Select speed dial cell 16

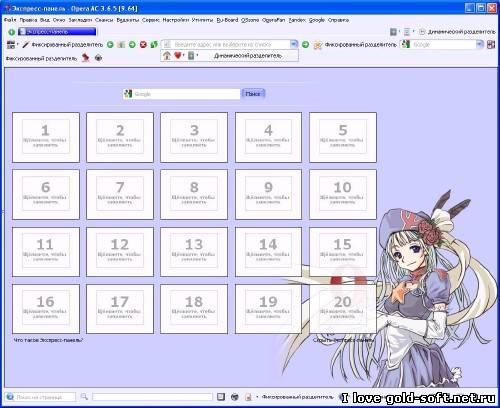(x=46, y=309)
